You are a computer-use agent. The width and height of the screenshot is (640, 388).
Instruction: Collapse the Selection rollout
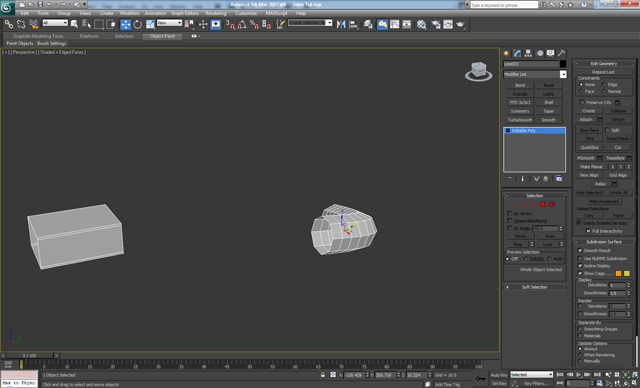point(535,196)
